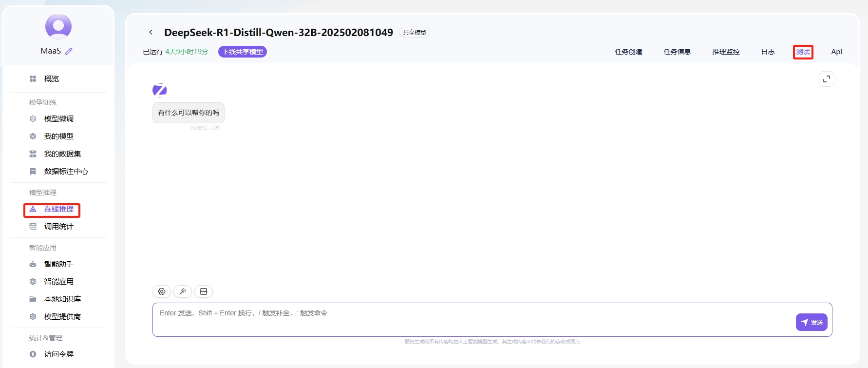
Task: Click the 预设提示词 label
Action: click(x=205, y=128)
